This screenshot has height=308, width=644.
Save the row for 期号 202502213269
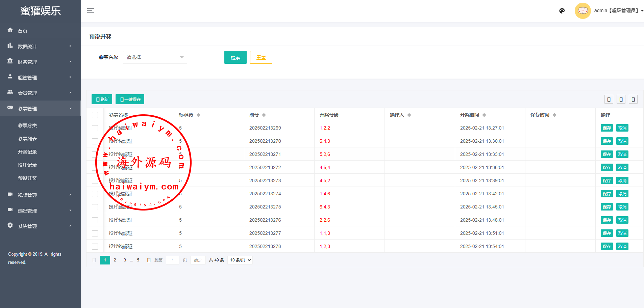click(x=606, y=128)
